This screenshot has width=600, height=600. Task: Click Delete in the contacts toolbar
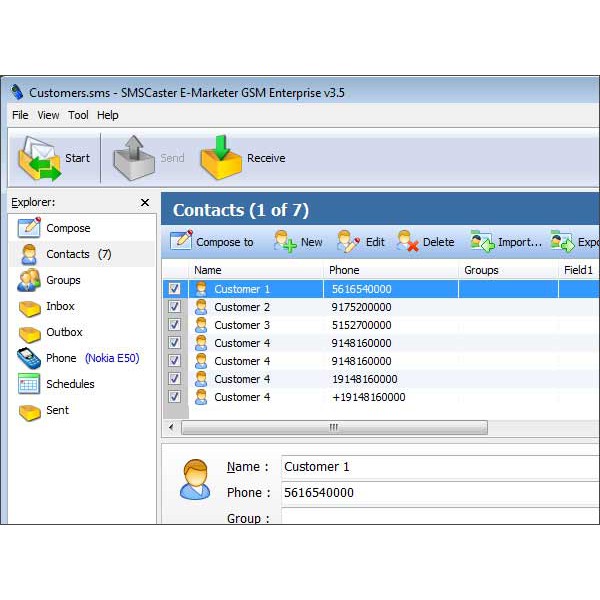[425, 242]
